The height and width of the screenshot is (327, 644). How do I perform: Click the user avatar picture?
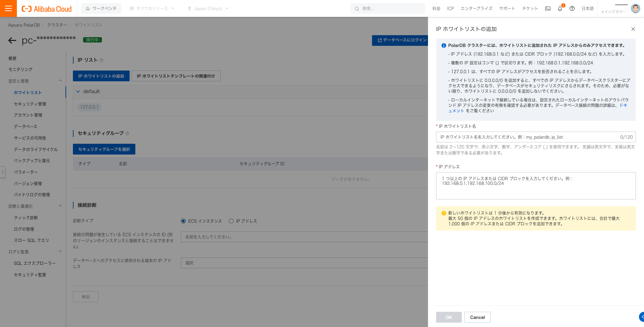(636, 8)
